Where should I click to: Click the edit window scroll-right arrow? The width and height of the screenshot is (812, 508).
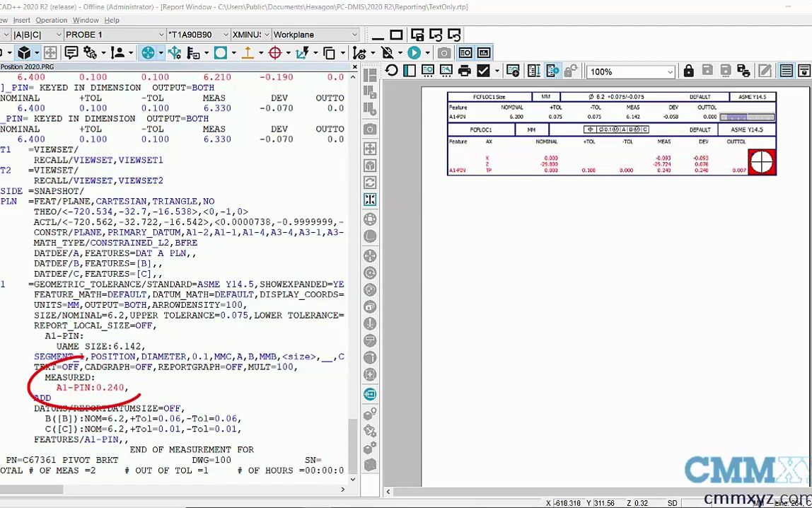[x=342, y=490]
